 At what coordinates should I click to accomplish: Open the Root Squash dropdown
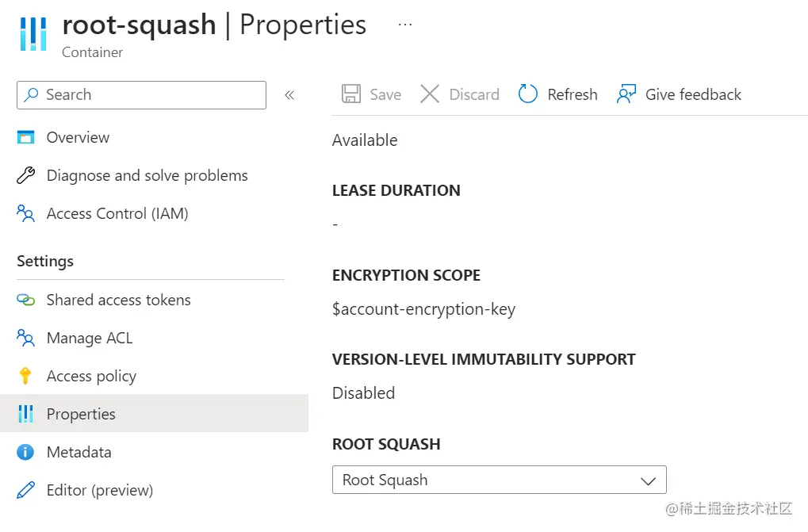tap(499, 480)
